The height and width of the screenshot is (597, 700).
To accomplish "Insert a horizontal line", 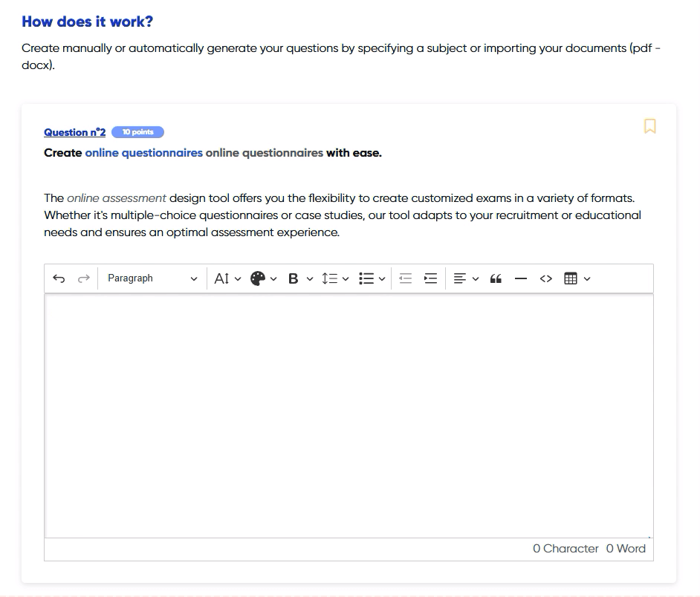I will point(521,278).
